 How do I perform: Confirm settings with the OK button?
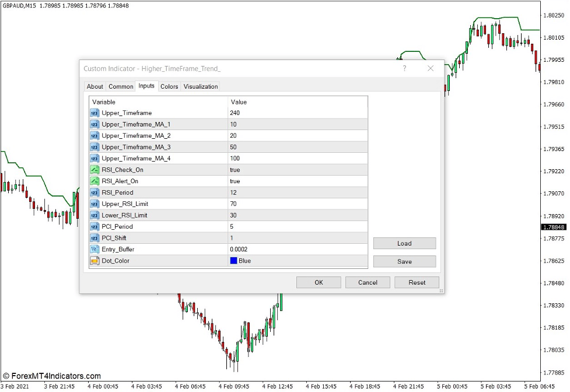[x=319, y=282]
